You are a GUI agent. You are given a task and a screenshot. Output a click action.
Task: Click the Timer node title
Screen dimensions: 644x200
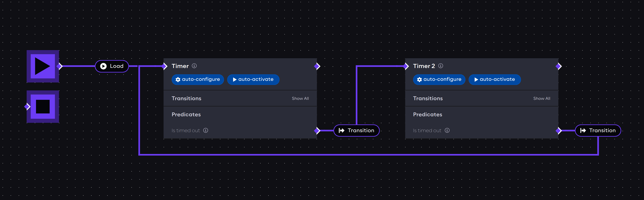click(x=180, y=66)
